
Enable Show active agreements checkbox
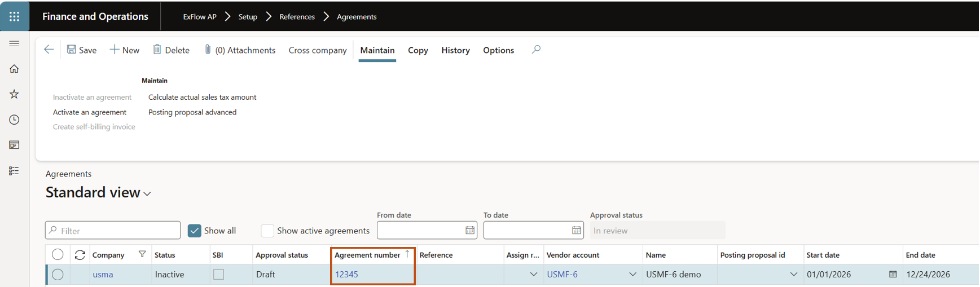coord(267,231)
